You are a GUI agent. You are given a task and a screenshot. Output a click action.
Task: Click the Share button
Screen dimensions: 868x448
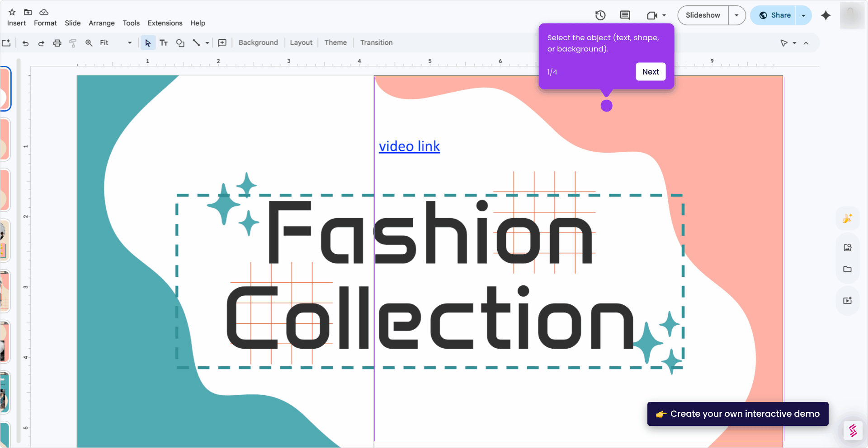[775, 15]
